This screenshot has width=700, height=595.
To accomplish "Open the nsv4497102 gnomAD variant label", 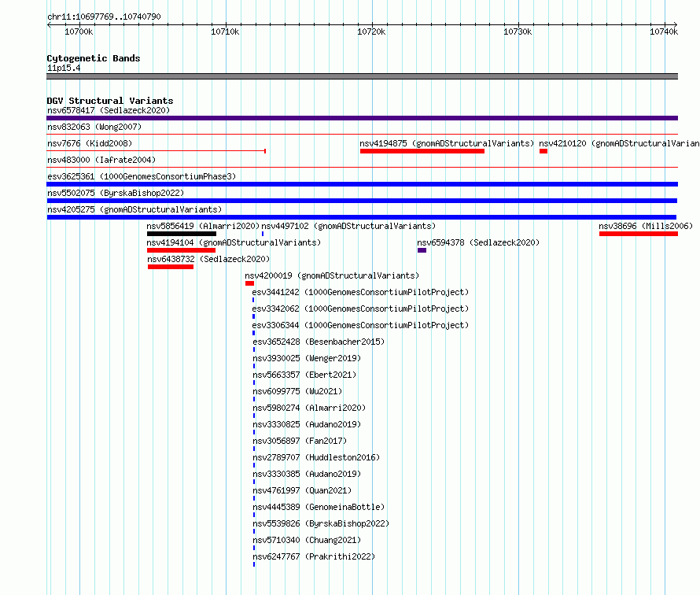I will coord(348,226).
